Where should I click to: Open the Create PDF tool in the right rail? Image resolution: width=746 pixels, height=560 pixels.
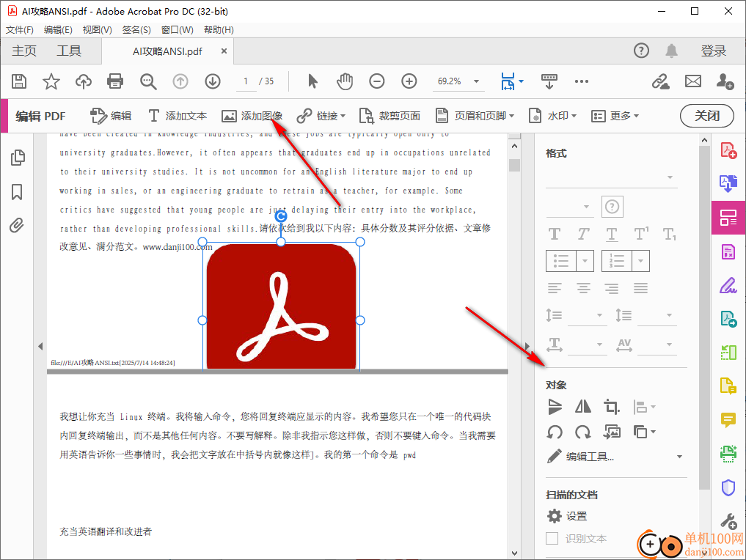728,151
